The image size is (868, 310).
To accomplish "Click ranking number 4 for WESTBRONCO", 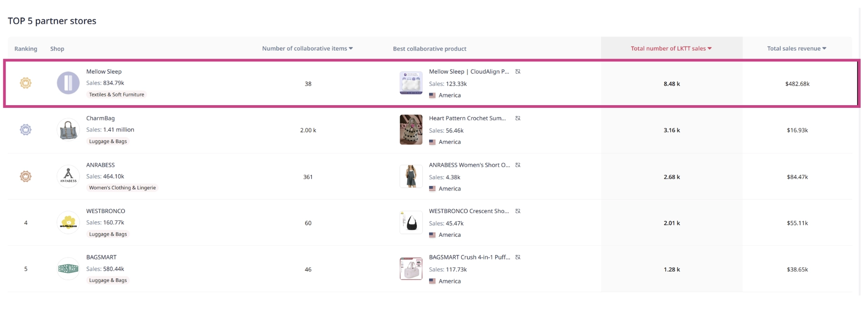I will [26, 223].
